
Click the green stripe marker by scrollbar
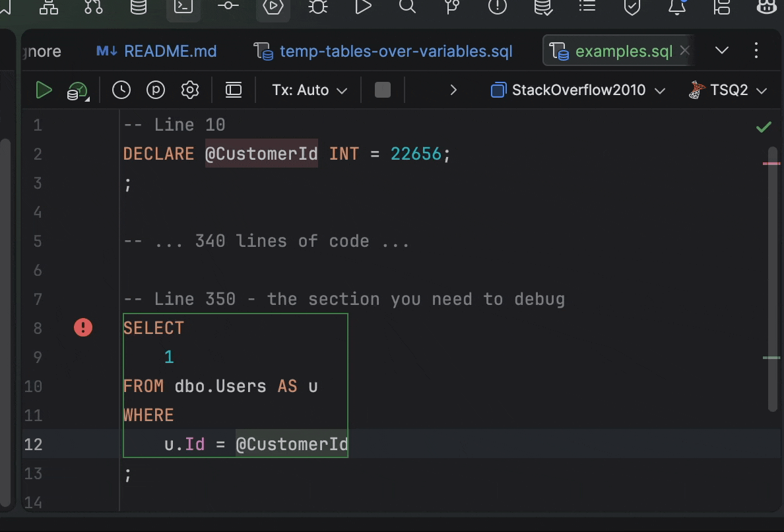click(771, 358)
